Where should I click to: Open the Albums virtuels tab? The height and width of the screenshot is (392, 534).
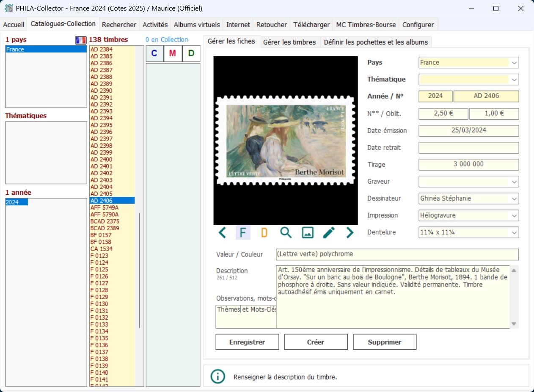(x=197, y=25)
